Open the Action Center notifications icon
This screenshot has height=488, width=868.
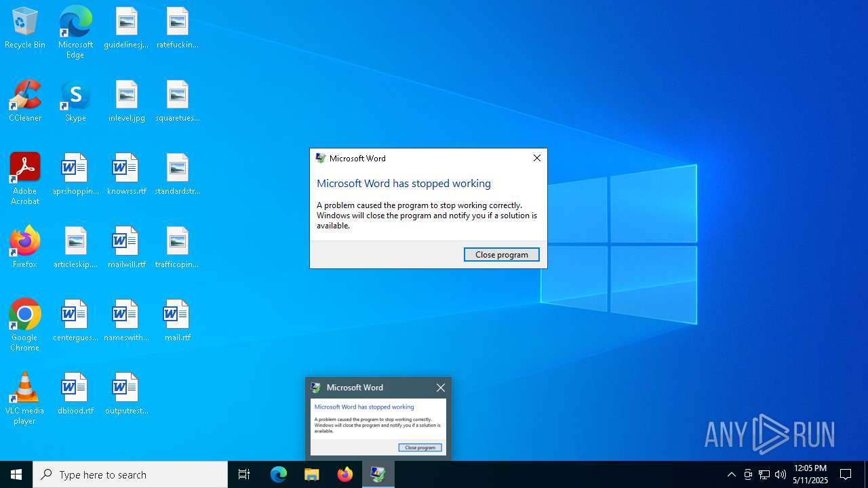coord(846,474)
